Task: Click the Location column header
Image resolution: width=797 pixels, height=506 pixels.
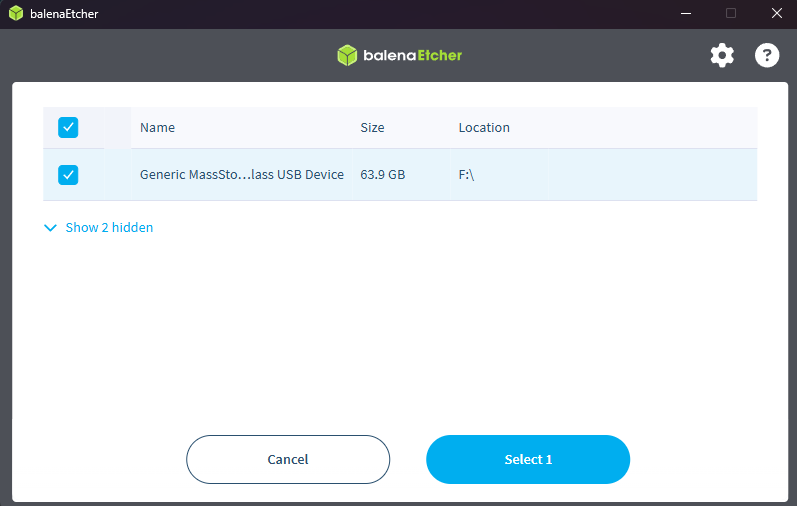Action: click(x=484, y=128)
